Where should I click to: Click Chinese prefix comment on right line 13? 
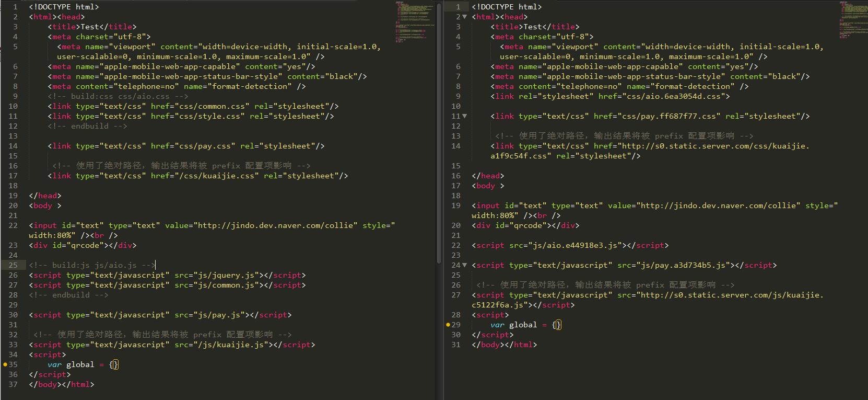click(x=624, y=136)
